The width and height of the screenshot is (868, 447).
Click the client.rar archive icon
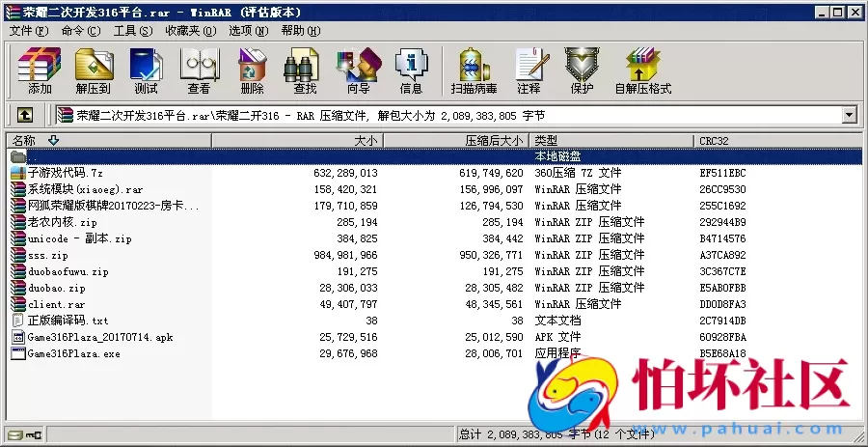18,304
